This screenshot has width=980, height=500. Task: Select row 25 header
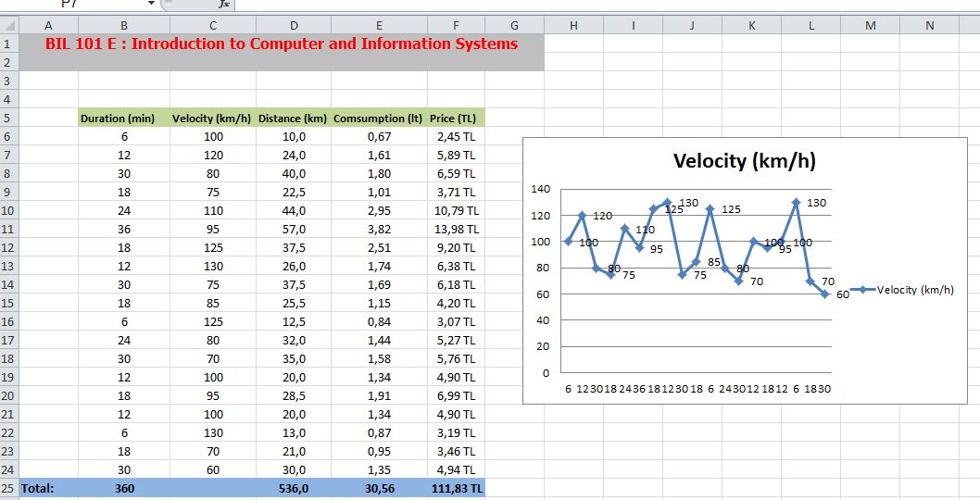tap(9, 489)
